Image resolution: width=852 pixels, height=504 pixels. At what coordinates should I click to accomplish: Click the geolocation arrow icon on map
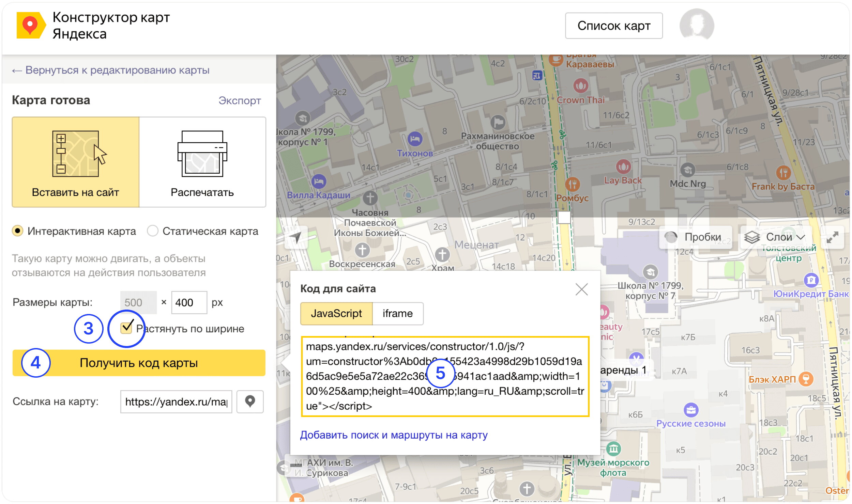[296, 237]
